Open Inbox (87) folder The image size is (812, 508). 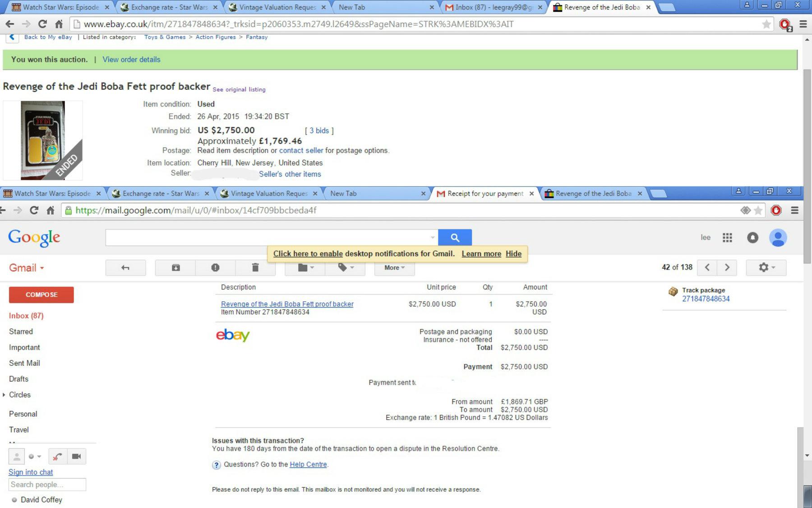(26, 316)
